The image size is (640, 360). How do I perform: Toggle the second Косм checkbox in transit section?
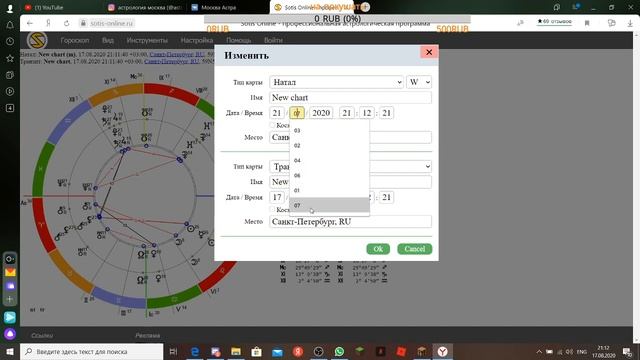click(272, 209)
